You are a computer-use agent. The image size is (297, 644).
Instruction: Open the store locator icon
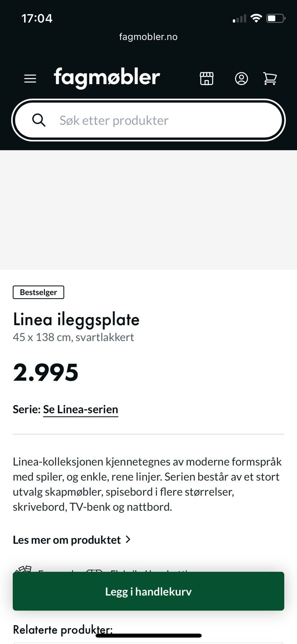point(207,78)
